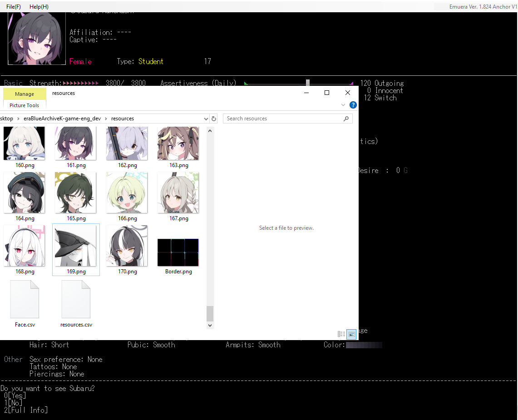Choose option 2[Full Info] in Emuera

(26, 410)
